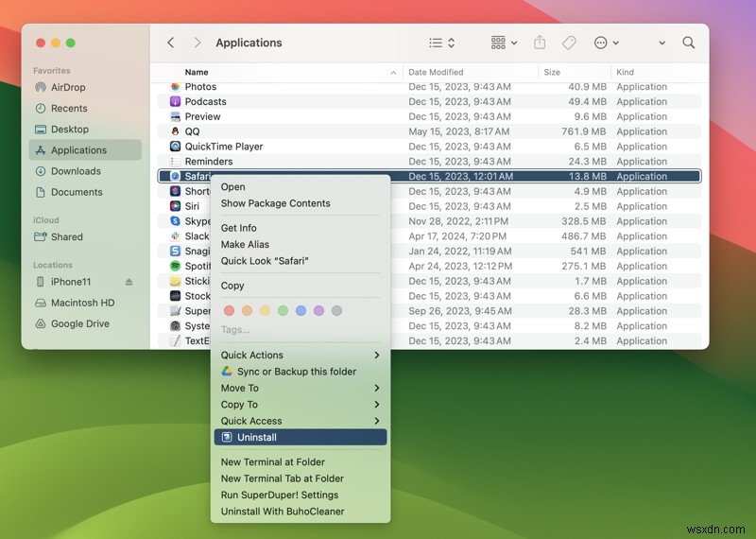Select the Siri app icon
Image resolution: width=756 pixels, height=539 pixels.
[175, 206]
